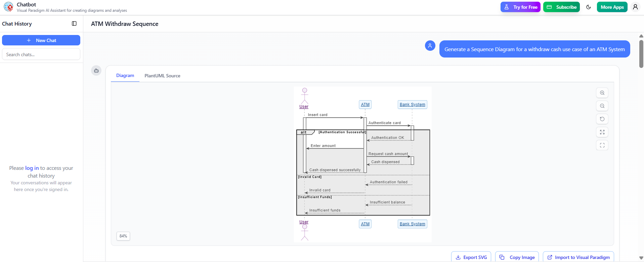
Task: Click the Chatbot globe logo
Action: point(8,7)
